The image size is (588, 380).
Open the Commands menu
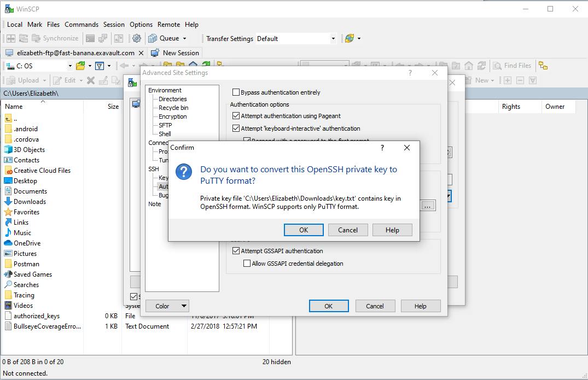point(81,25)
